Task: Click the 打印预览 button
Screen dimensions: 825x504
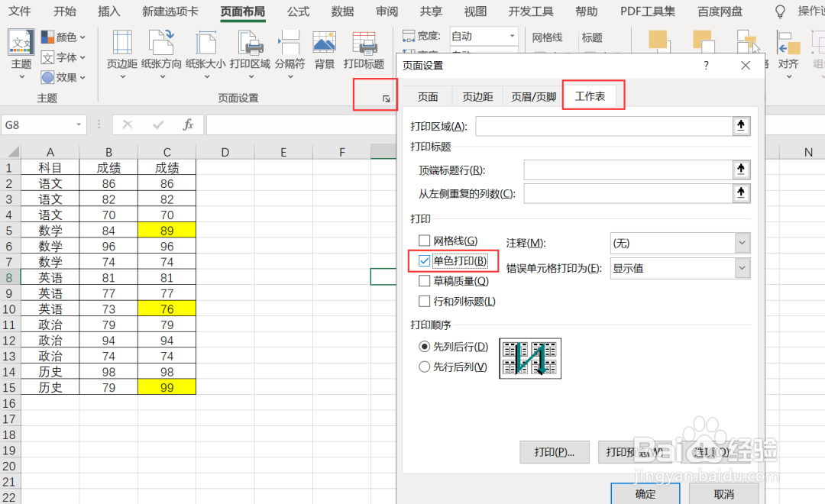Action: click(x=633, y=452)
